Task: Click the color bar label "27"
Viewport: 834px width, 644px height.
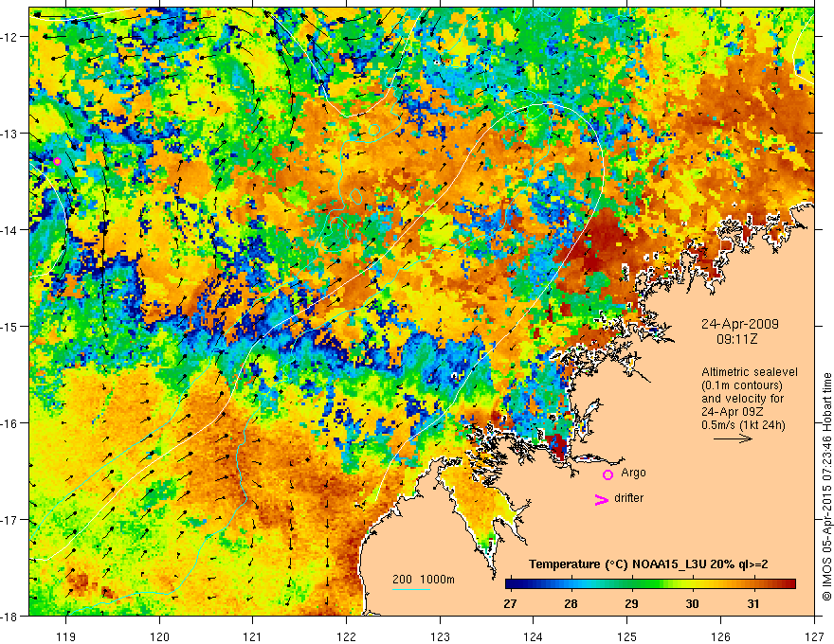Action: pyautogui.click(x=510, y=604)
